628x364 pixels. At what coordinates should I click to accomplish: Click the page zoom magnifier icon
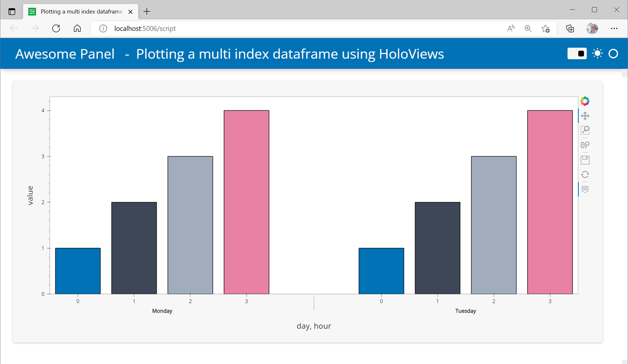(x=527, y=28)
